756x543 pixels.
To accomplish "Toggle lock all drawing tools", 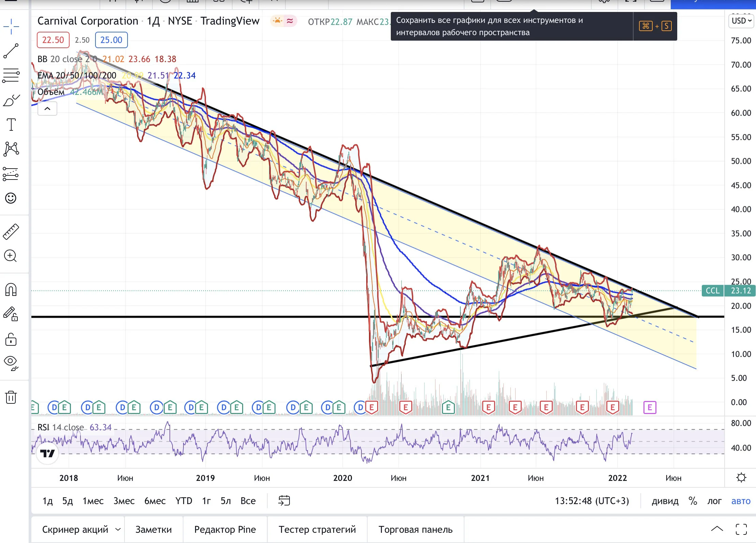I will tap(11, 339).
